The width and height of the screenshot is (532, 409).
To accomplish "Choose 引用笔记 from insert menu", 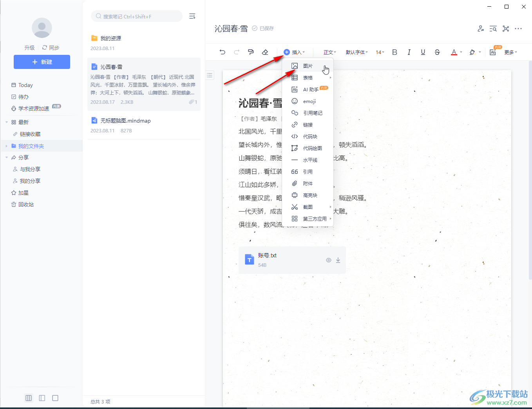I will click(x=308, y=113).
